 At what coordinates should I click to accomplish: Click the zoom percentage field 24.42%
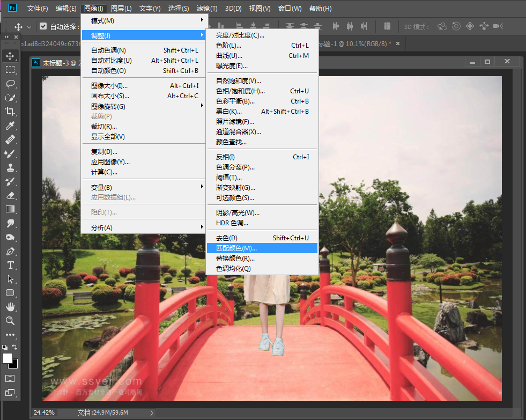point(44,412)
